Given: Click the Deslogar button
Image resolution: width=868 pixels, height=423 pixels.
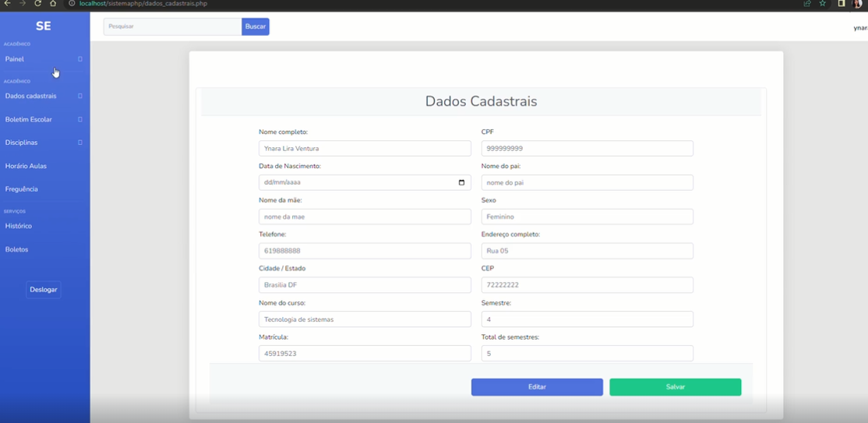Looking at the screenshot, I should click(44, 289).
